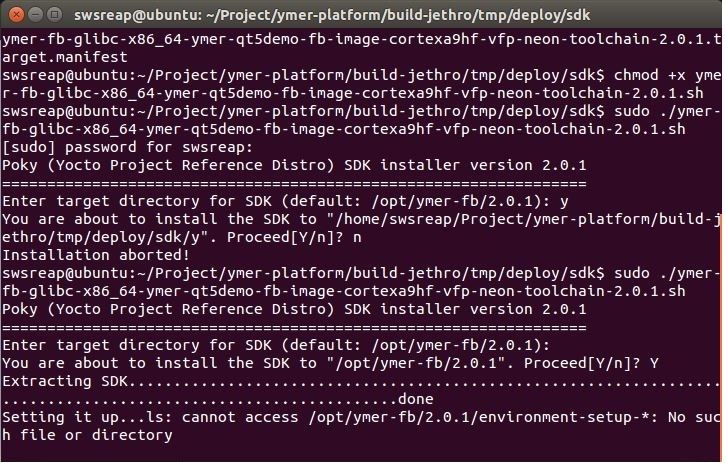Click the word "done" after extraction dots
The image size is (725, 463).
[416, 399]
